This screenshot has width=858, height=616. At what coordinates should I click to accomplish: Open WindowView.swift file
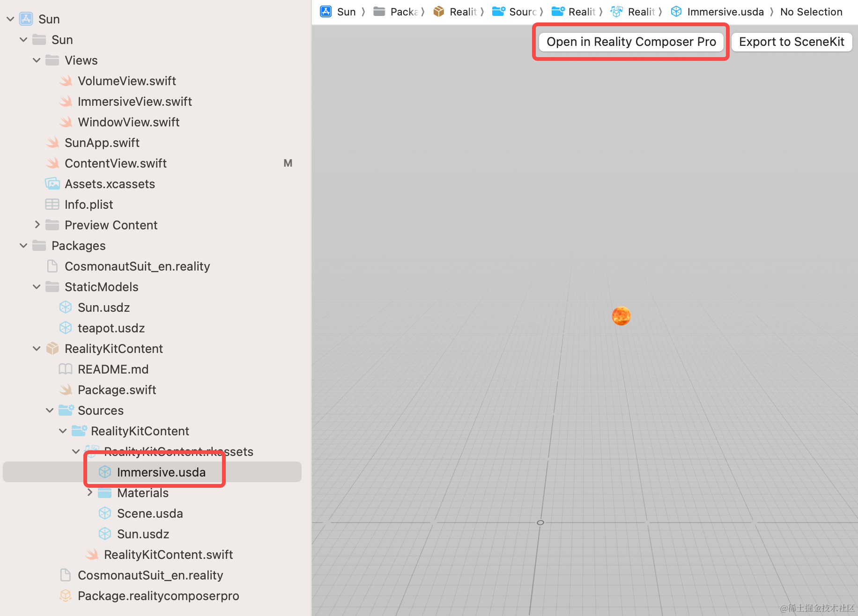129,122
